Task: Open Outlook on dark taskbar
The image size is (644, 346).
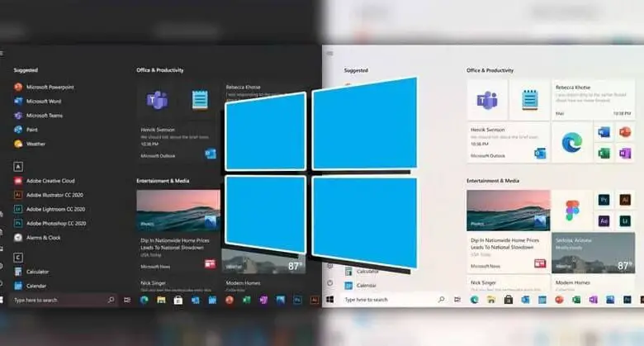Action: [195, 300]
